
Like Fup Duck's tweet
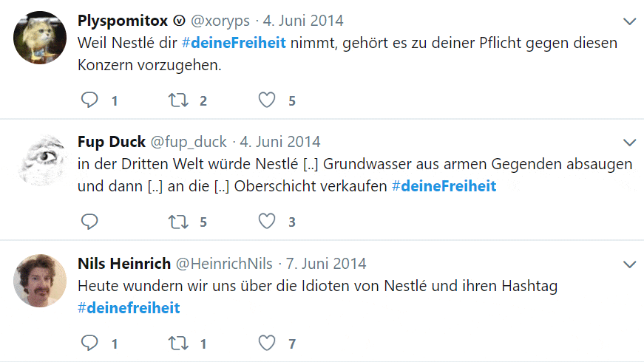click(267, 221)
